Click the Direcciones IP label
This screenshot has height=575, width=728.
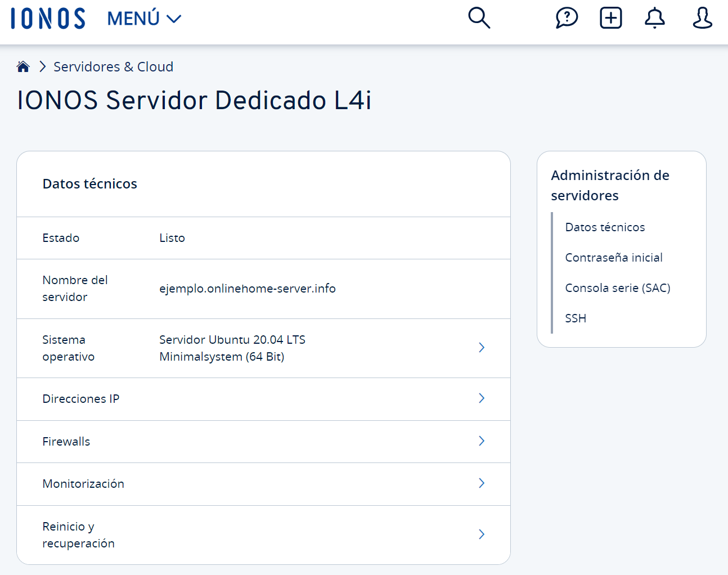click(x=81, y=399)
